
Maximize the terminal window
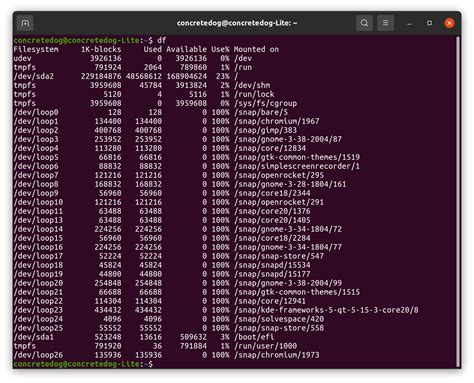(x=429, y=23)
